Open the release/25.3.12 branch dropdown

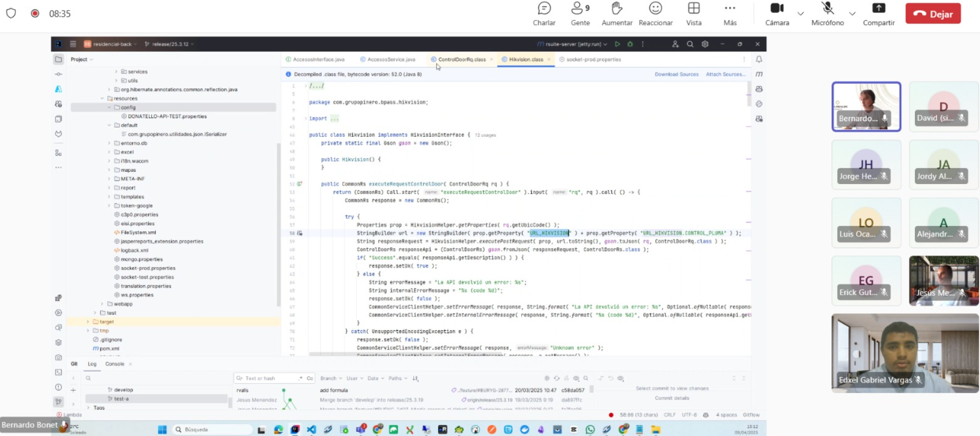169,44
